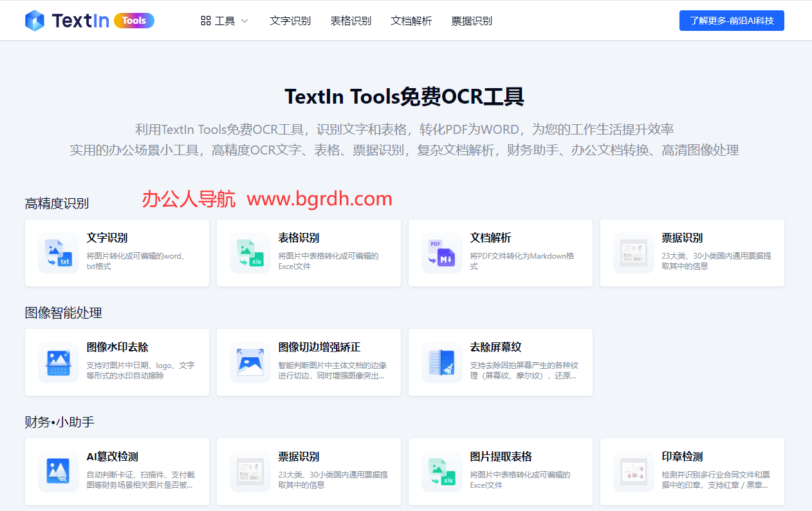Open the 文档解析 PDF-to-Markdown icon

441,253
